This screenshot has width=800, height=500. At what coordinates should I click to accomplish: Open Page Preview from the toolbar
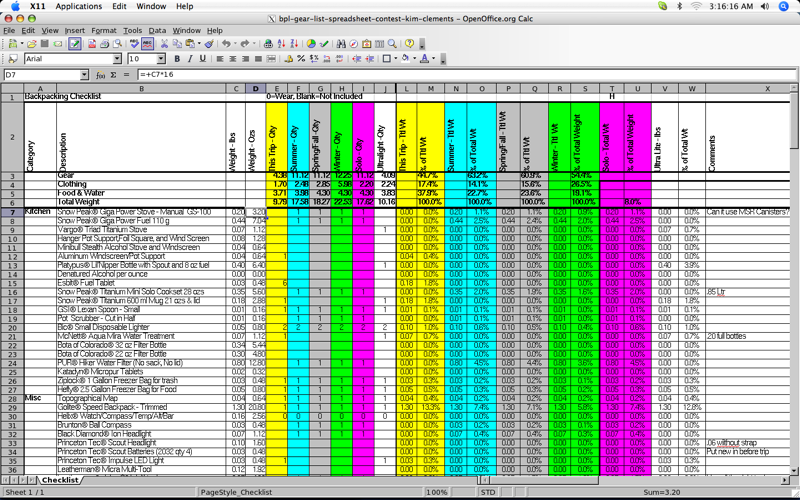tap(117, 44)
